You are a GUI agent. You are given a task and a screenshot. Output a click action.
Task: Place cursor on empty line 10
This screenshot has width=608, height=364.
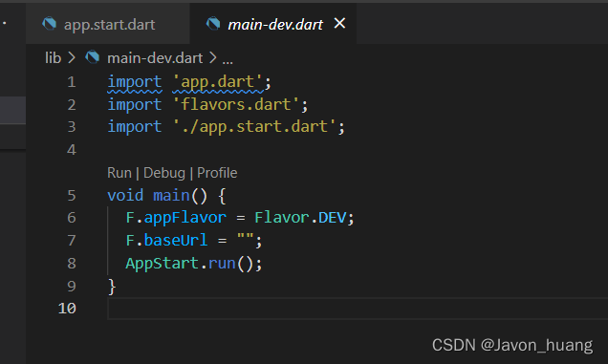click(x=358, y=309)
